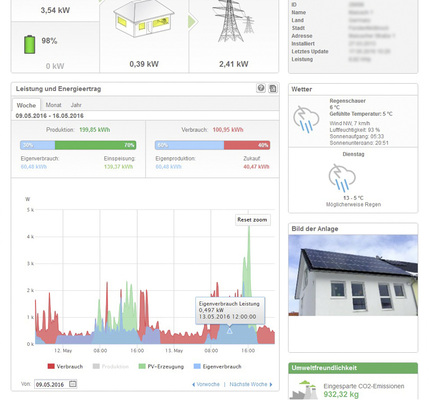Click the Verbrauch value 100,95 kWh
429x400 pixels.
pyautogui.click(x=228, y=130)
